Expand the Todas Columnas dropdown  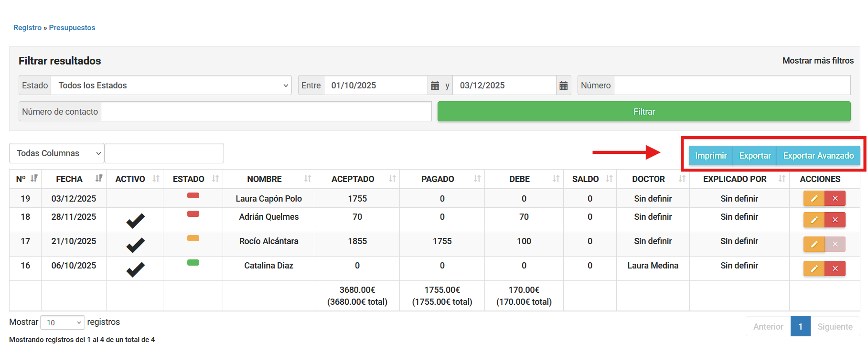(x=57, y=153)
